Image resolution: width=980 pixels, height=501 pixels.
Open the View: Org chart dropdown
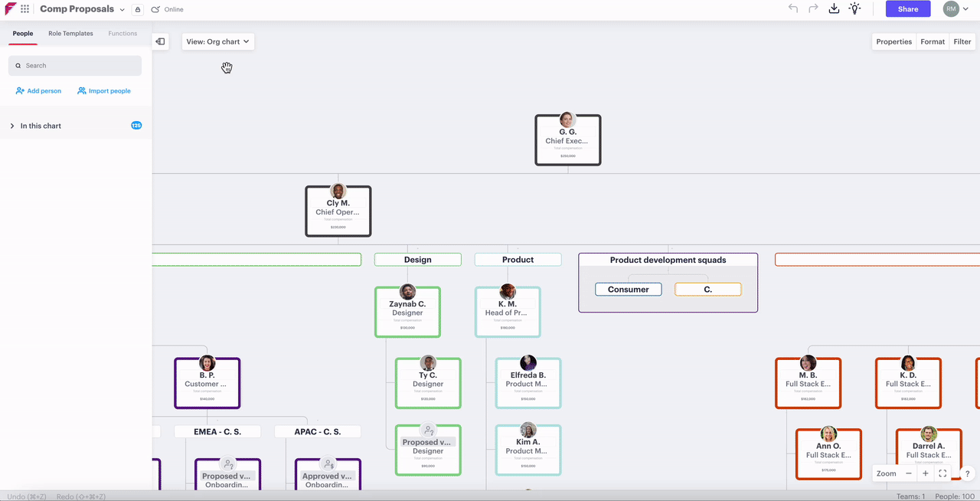[217, 41]
